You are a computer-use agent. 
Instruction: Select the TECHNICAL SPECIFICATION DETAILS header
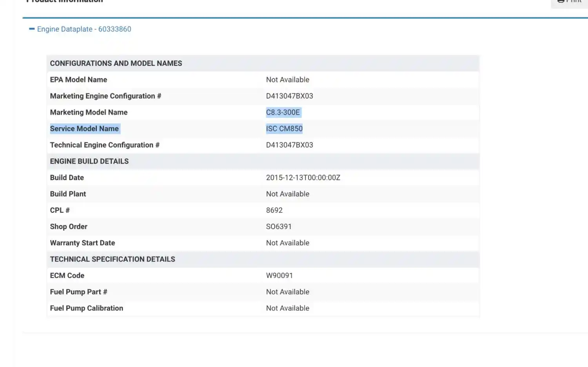(113, 259)
